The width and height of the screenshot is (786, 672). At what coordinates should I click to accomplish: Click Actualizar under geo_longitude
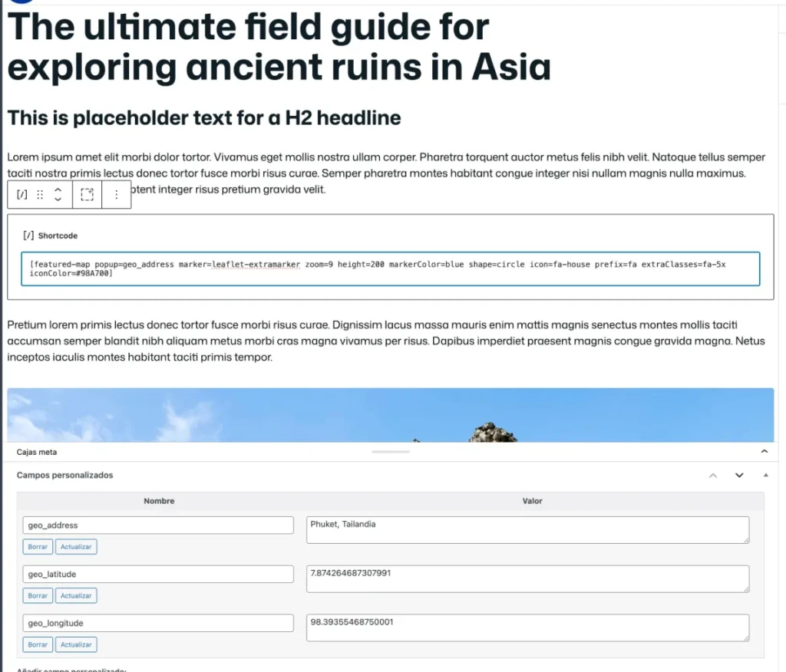click(x=76, y=645)
